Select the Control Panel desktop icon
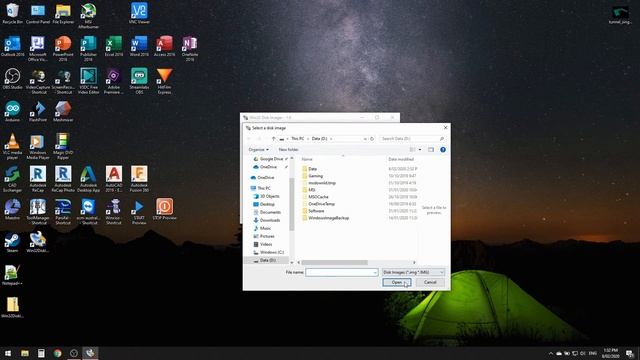The image size is (640, 360). coord(38,13)
